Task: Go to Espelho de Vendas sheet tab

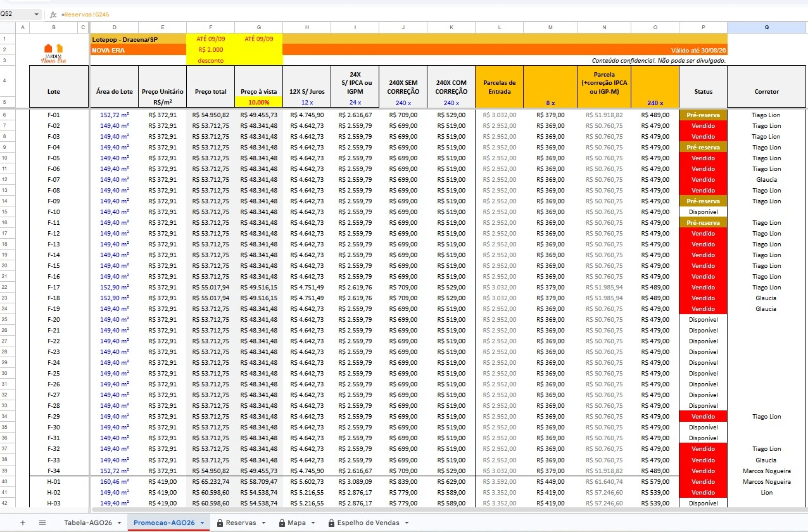Action: pyautogui.click(x=369, y=522)
